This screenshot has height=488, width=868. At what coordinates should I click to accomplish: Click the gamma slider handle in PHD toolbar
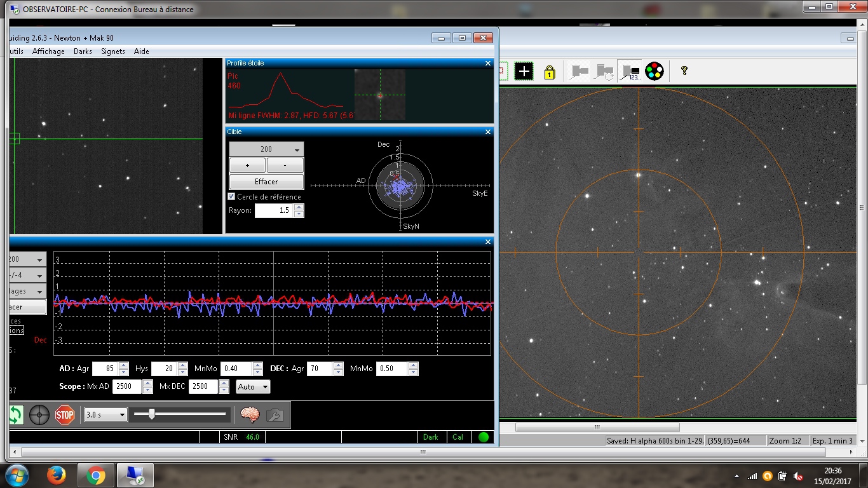click(x=151, y=414)
